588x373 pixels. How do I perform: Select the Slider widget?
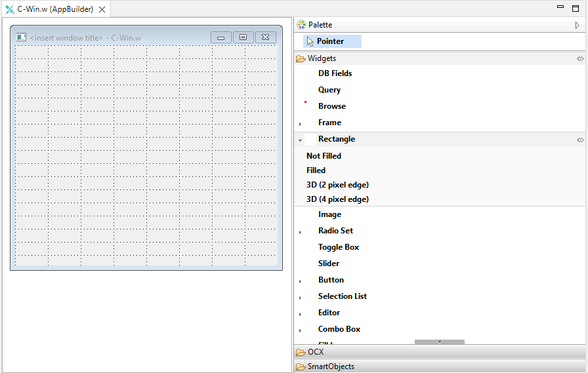coord(329,264)
